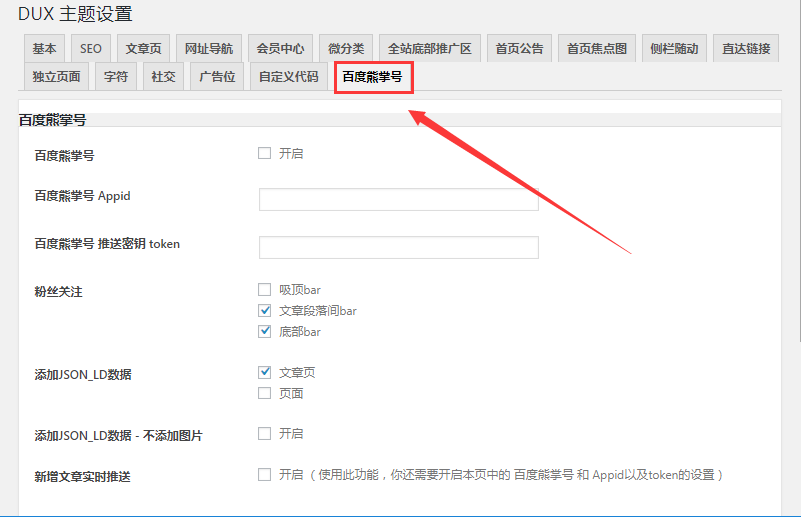Open the 社交 tab
The height and width of the screenshot is (517, 801).
pos(163,77)
